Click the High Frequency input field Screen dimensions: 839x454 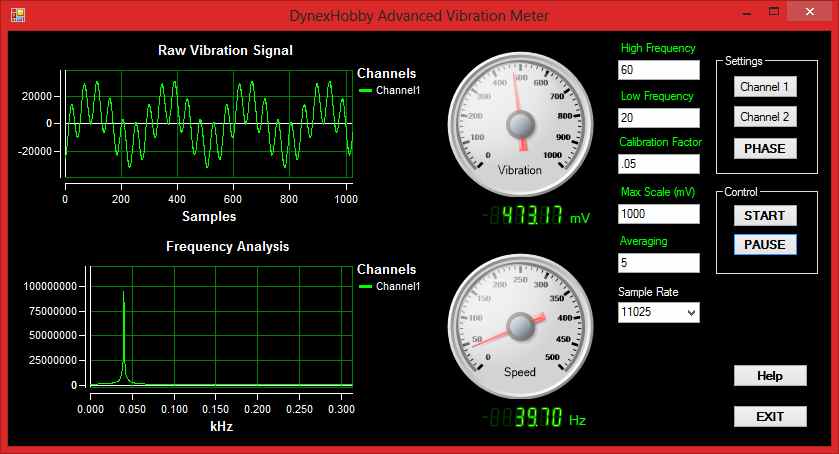(x=659, y=70)
